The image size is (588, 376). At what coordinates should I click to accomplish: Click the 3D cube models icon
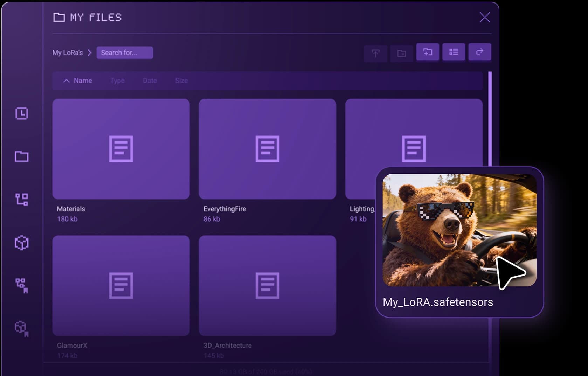21,243
